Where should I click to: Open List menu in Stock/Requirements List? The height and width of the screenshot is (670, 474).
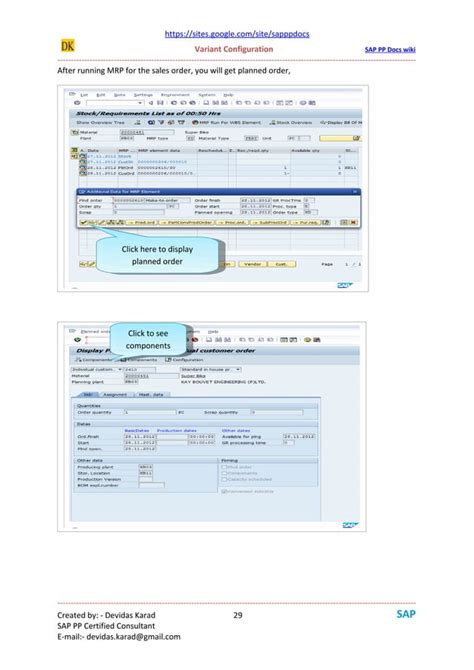tap(84, 95)
